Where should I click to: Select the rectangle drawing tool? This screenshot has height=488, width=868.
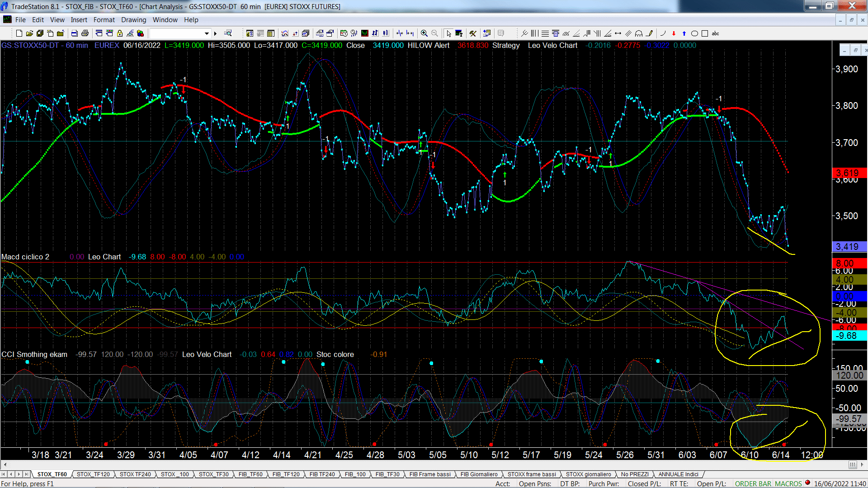[705, 33]
